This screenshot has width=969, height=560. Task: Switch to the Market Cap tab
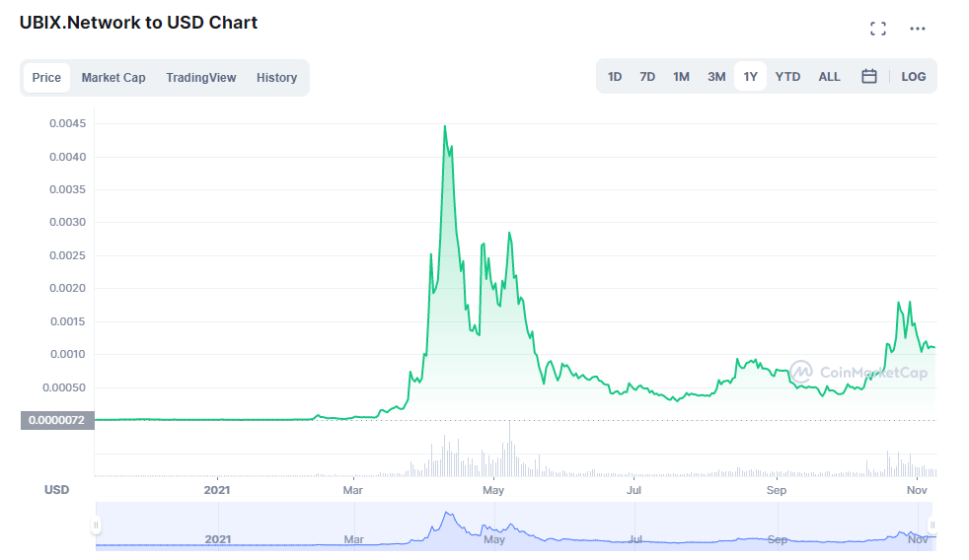tap(113, 78)
